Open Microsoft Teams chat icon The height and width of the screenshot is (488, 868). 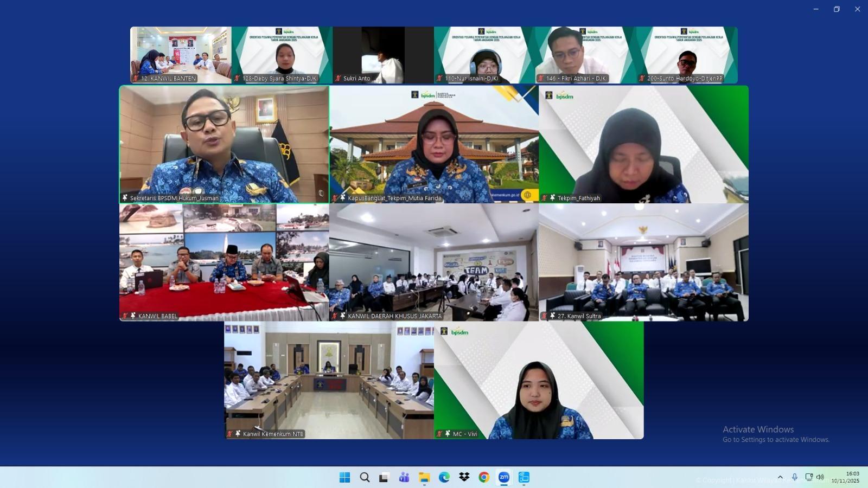[404, 477]
